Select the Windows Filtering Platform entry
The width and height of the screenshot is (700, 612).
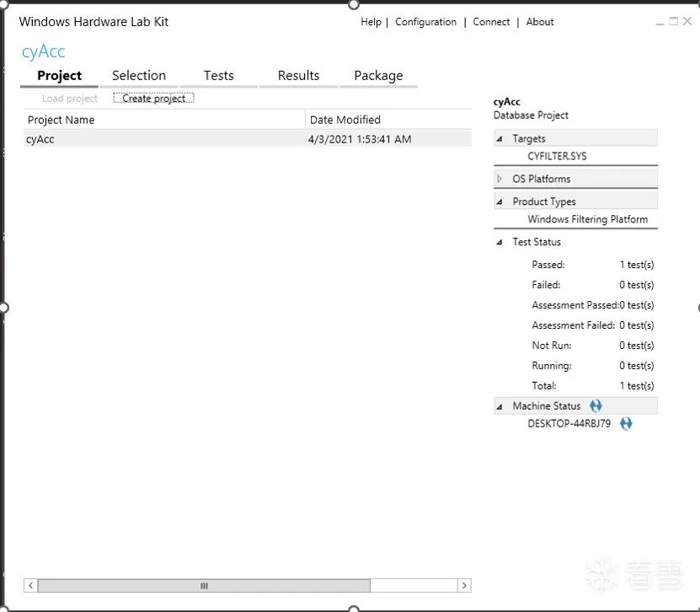pyautogui.click(x=587, y=219)
